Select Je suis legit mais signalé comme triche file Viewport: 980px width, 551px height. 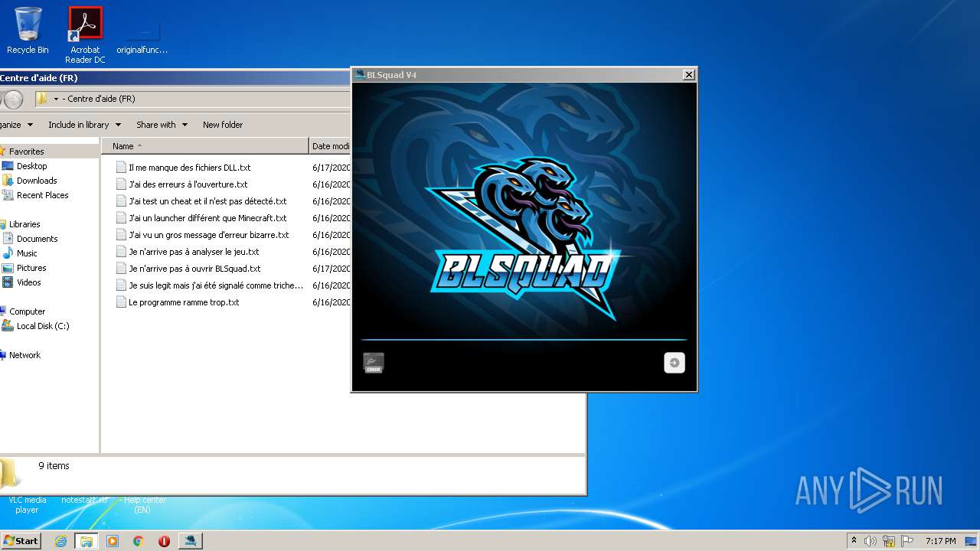tap(216, 285)
